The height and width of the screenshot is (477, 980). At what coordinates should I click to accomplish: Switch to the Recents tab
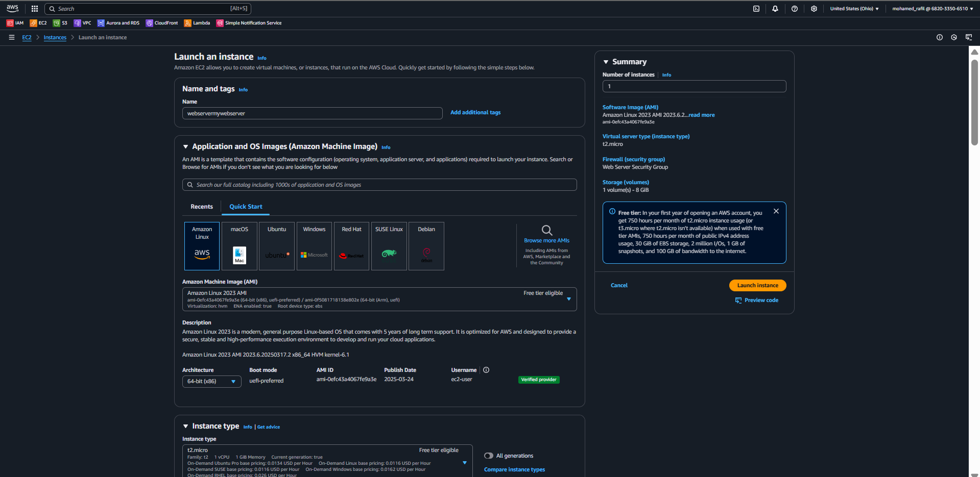tap(202, 207)
